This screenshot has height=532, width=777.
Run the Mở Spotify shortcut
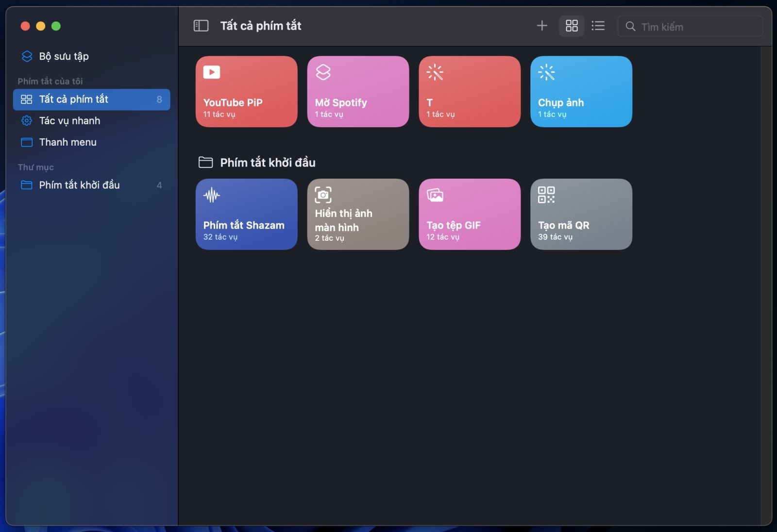[x=358, y=92]
